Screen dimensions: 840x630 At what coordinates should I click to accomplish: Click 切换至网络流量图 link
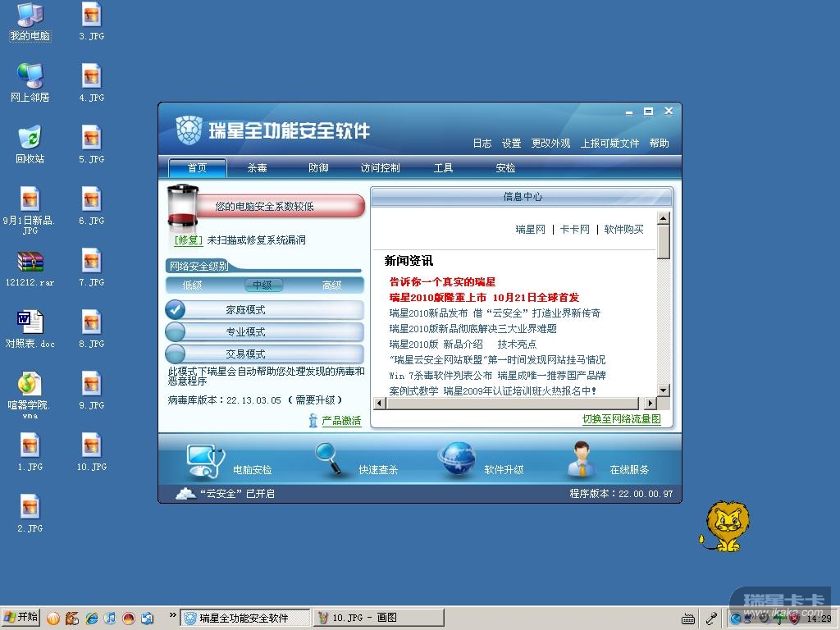point(622,419)
